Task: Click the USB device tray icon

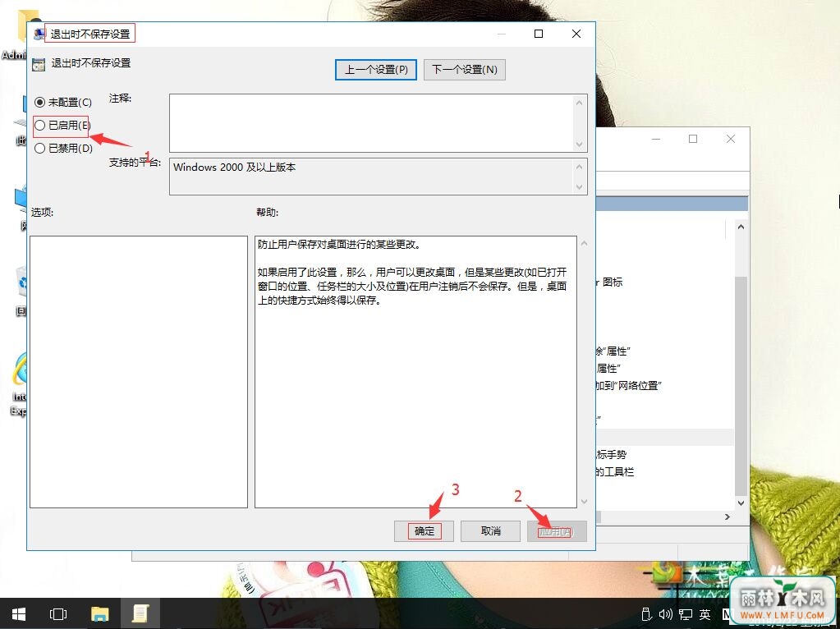Action: [646, 614]
